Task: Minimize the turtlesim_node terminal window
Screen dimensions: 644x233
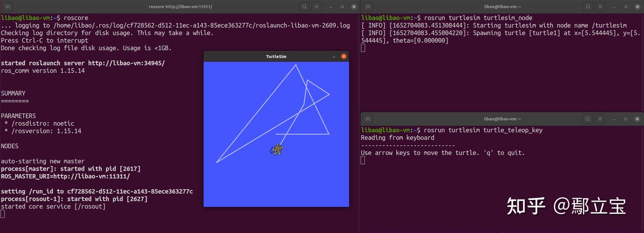Action: point(615,7)
